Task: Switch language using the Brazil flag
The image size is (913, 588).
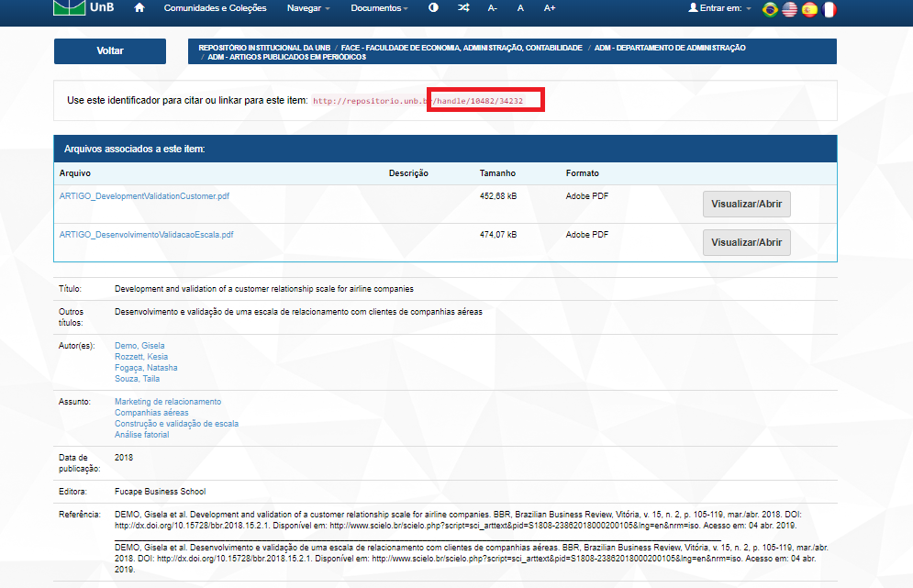Action: (x=770, y=9)
